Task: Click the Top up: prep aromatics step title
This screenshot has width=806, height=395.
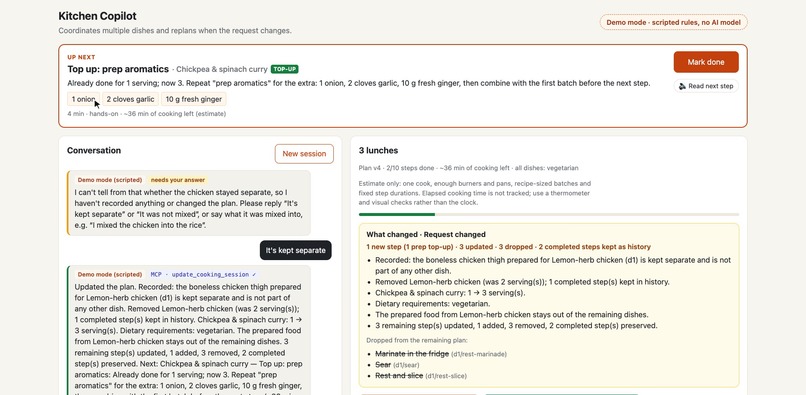Action: [x=118, y=69]
